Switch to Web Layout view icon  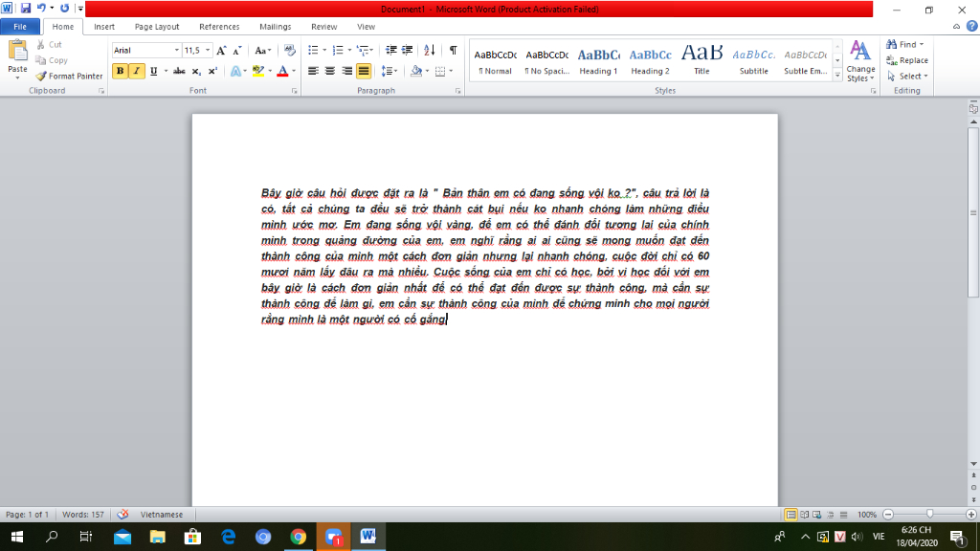[817, 515]
